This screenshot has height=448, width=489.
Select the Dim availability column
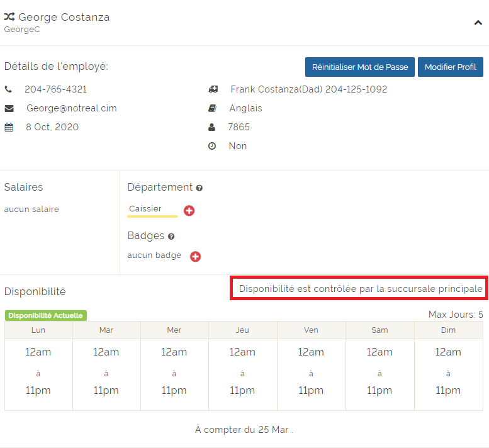coord(448,371)
